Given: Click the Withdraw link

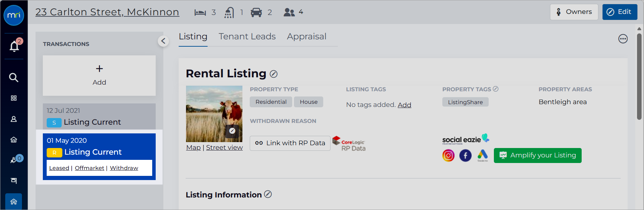Looking at the screenshot, I should point(124,168).
